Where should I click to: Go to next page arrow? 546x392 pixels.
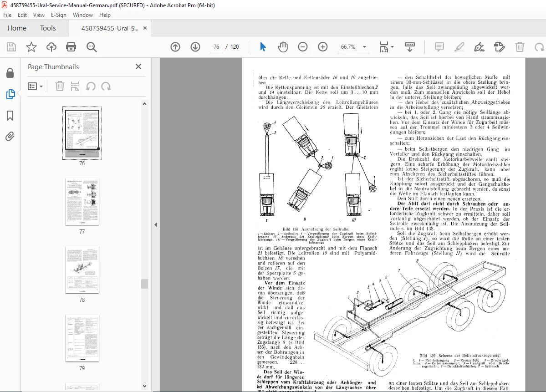(x=195, y=46)
